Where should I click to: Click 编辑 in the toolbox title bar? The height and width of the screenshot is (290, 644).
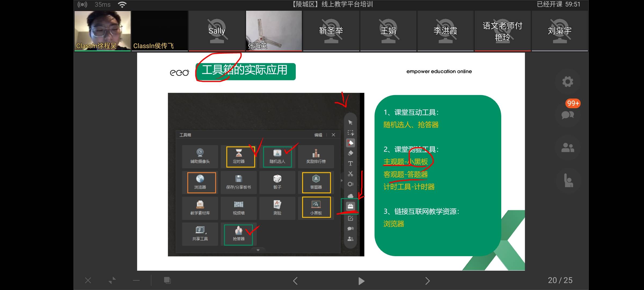pos(318,135)
